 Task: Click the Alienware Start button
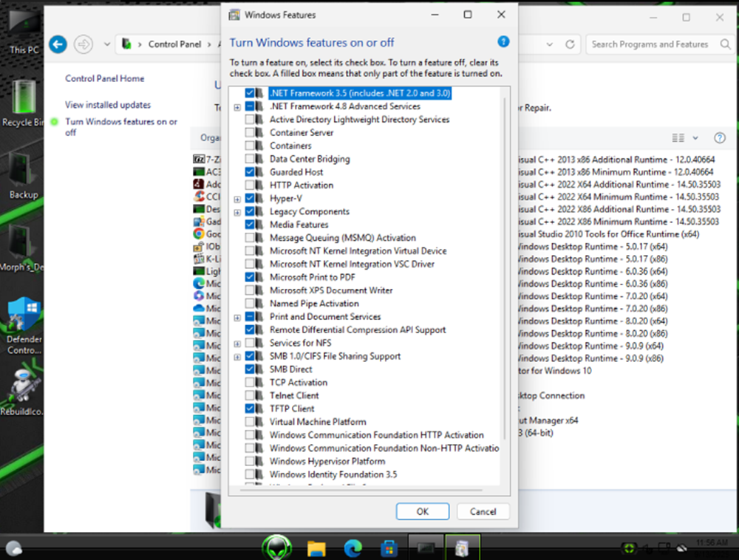[x=278, y=548]
